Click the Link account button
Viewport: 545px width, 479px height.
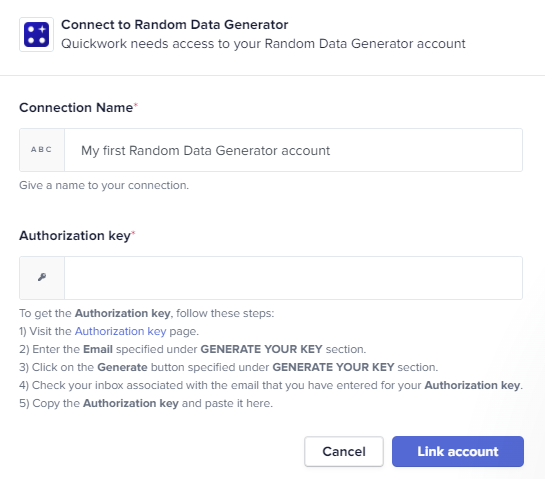[x=458, y=452]
